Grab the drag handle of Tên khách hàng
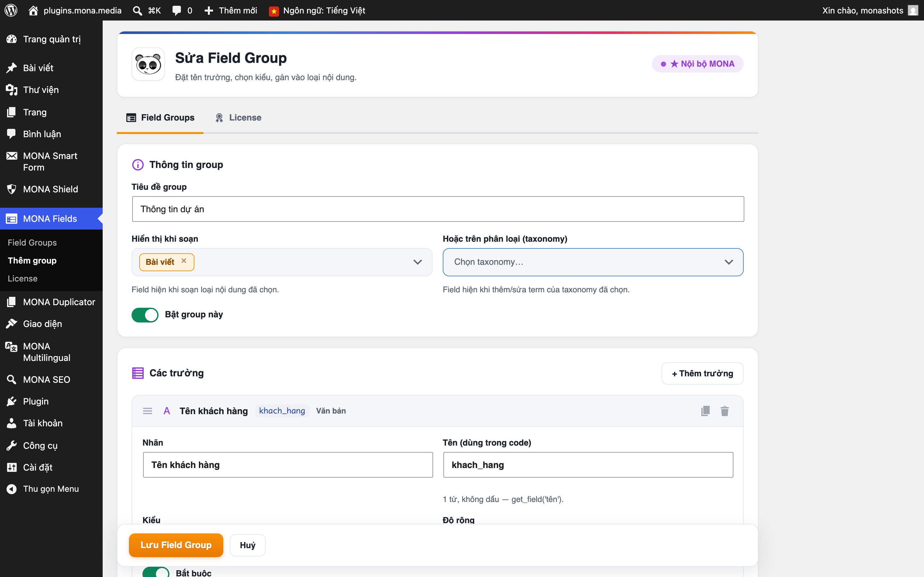Viewport: 924px width, 577px height. click(147, 411)
